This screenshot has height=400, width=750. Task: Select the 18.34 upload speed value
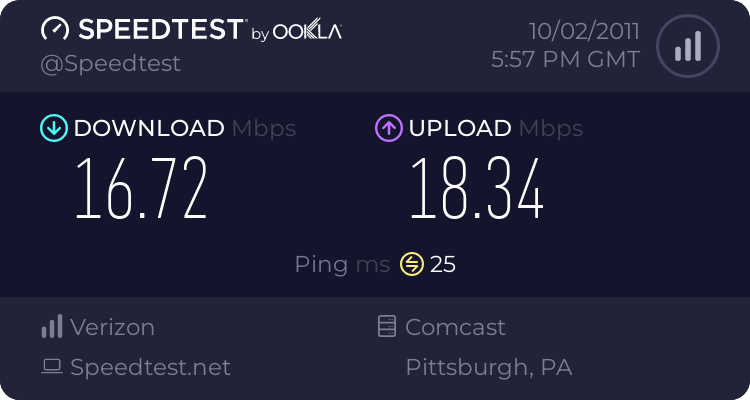[x=477, y=189]
